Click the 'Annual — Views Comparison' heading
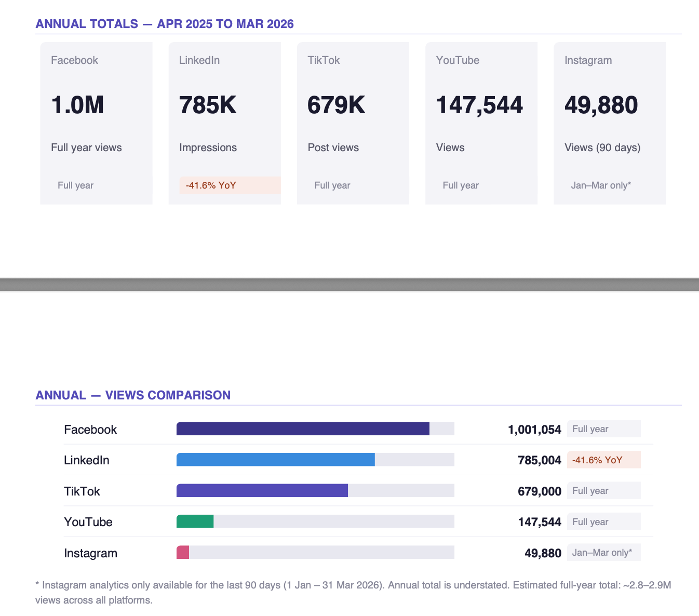 coord(133,395)
